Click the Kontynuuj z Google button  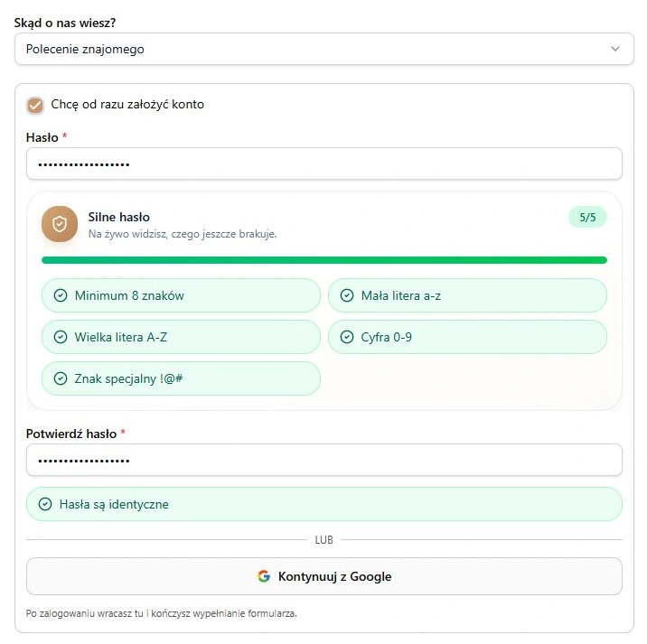pyautogui.click(x=323, y=576)
